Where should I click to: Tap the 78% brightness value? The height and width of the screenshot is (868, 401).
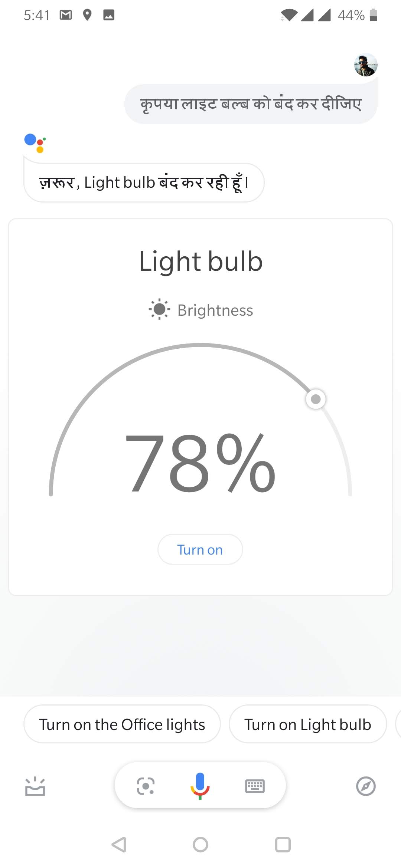[200, 464]
